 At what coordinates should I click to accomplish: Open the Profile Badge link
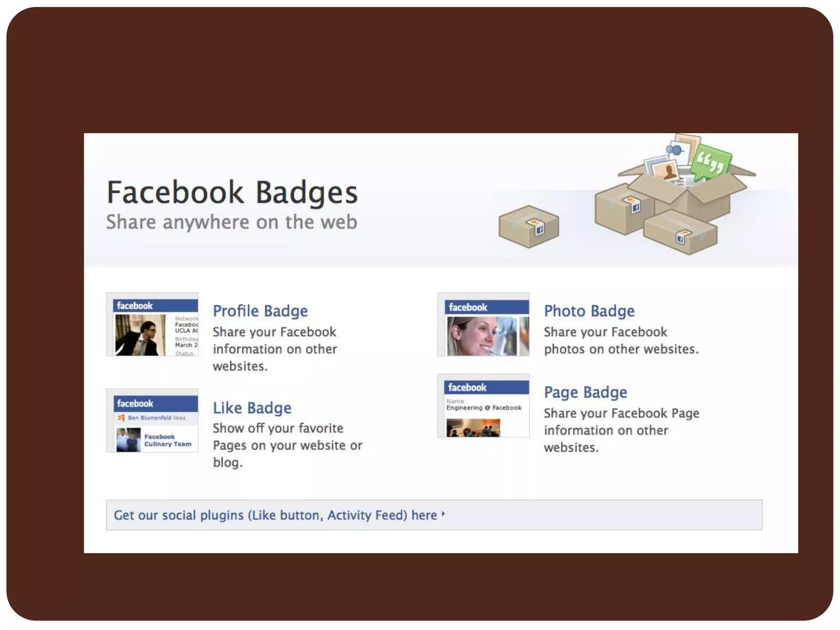260,311
